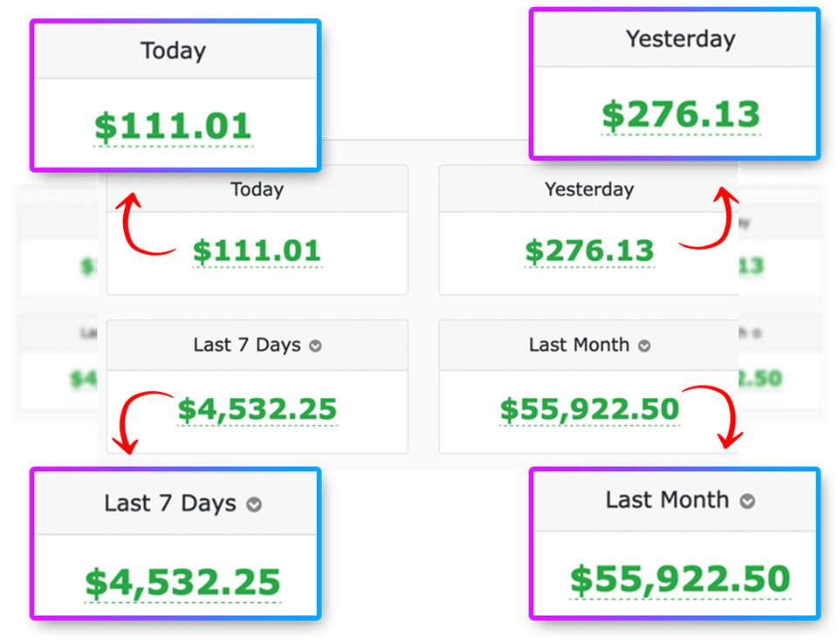The image size is (838, 644).
Task: Select the Today earnings amount $111.01
Action: 257,250
